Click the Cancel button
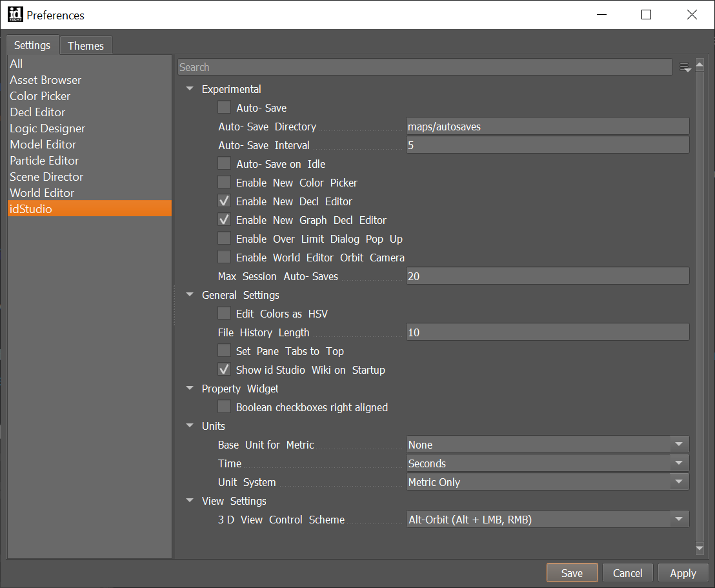Viewport: 715px width, 588px height. (x=627, y=573)
